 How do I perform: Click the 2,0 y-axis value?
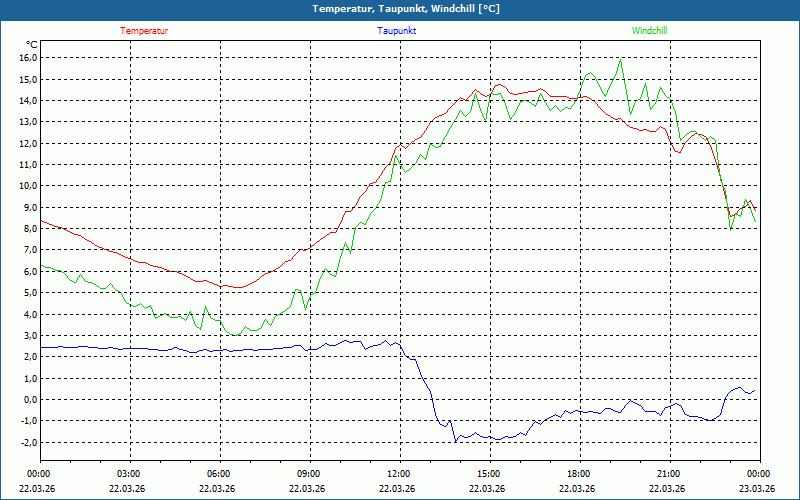(x=31, y=357)
